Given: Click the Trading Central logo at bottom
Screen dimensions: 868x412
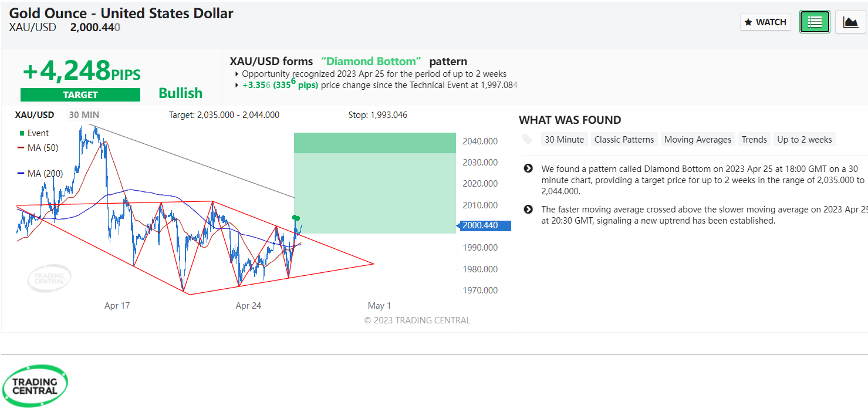Looking at the screenshot, I should tap(35, 386).
